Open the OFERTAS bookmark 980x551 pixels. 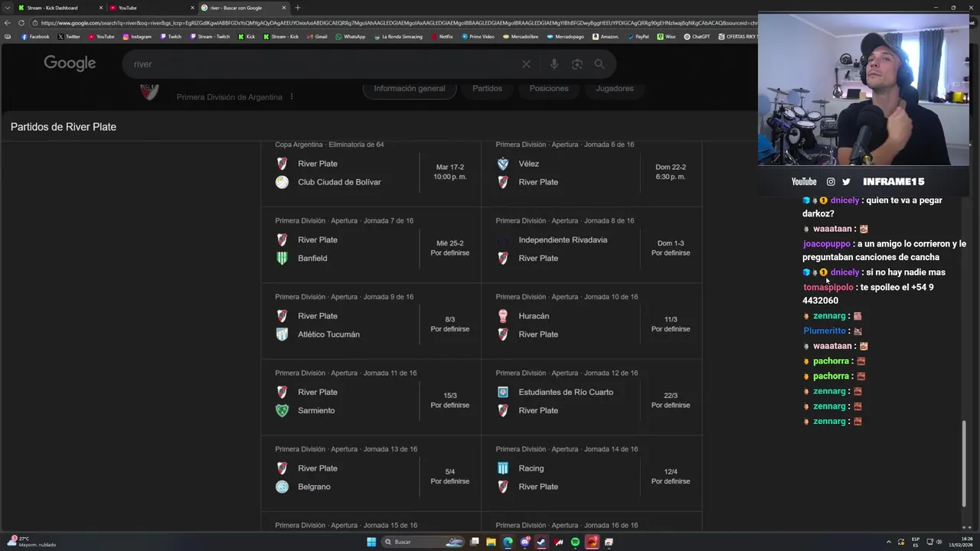(x=737, y=37)
